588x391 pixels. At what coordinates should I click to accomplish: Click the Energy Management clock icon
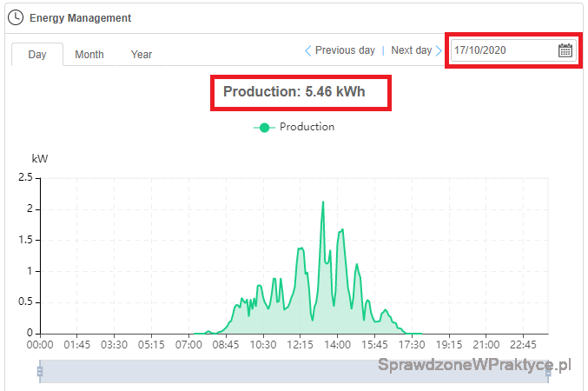coord(16,17)
